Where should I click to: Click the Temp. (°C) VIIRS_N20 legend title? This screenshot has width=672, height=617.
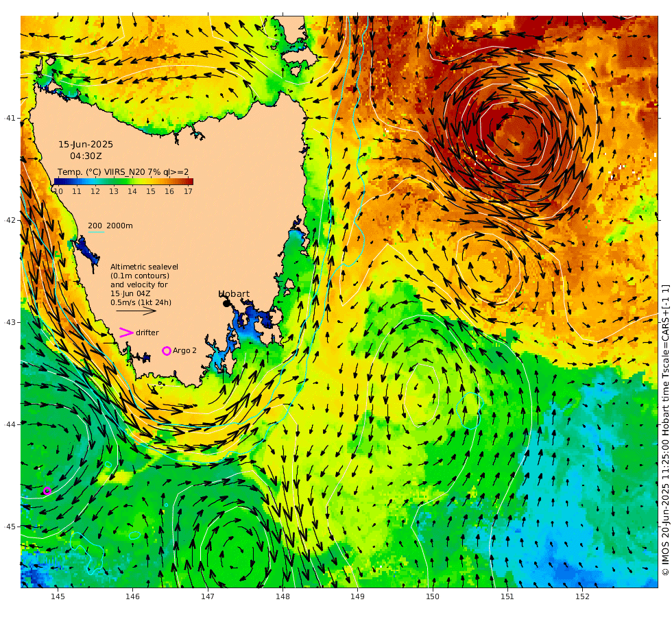coord(123,172)
